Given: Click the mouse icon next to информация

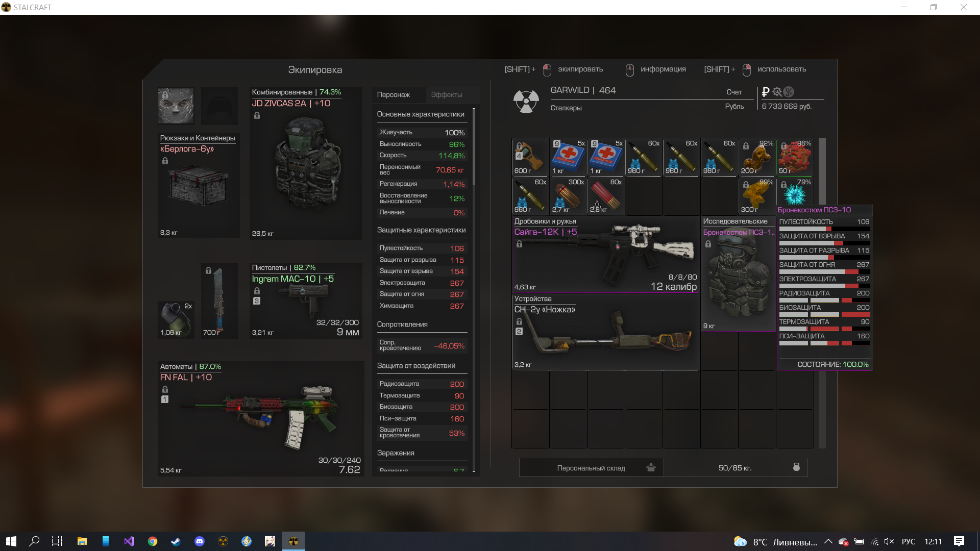Looking at the screenshot, I should (x=630, y=70).
